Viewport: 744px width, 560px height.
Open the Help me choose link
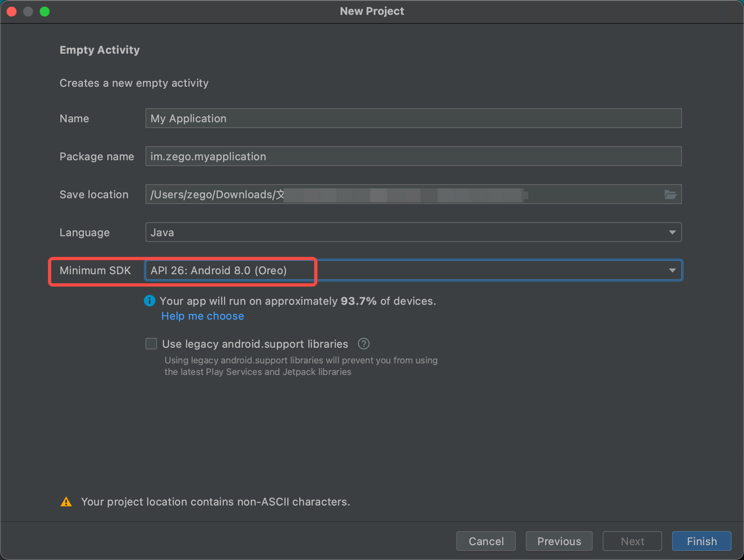(x=203, y=316)
